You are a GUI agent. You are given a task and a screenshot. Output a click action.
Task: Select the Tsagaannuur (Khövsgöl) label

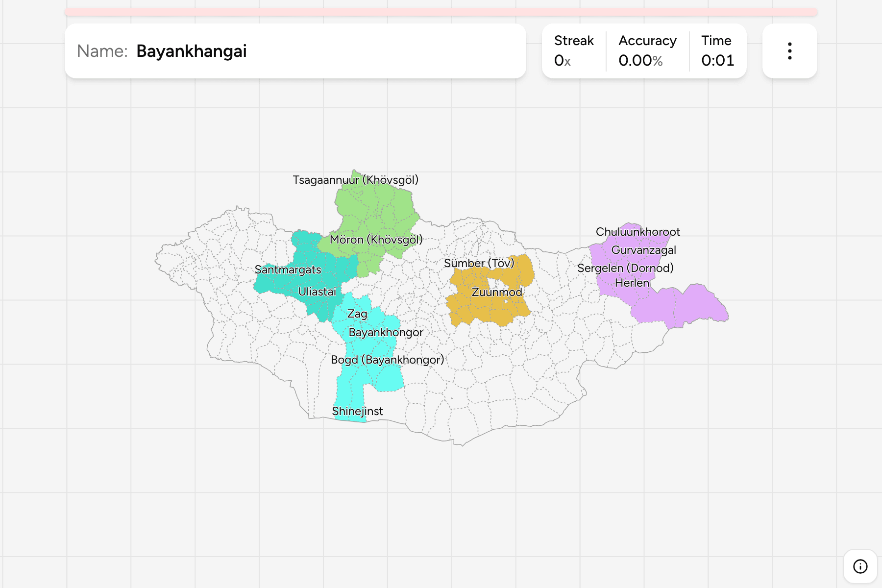click(356, 180)
